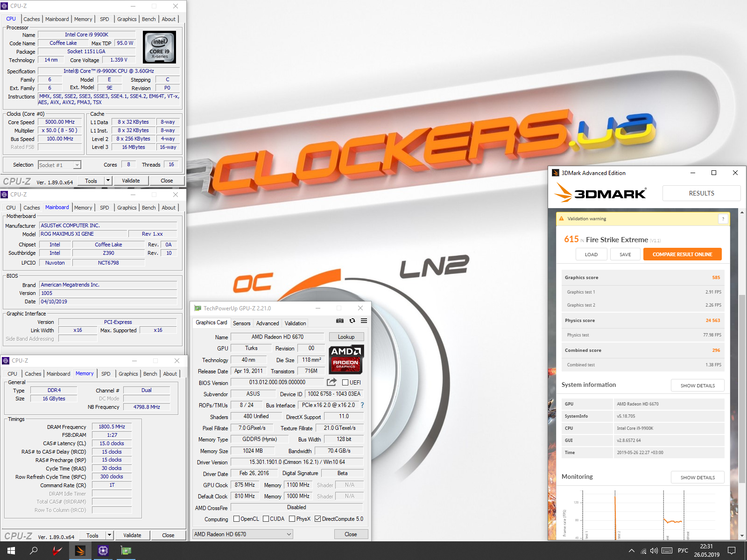Click 3DMark scrollbar up arrow
The image size is (747, 560).
[742, 212]
